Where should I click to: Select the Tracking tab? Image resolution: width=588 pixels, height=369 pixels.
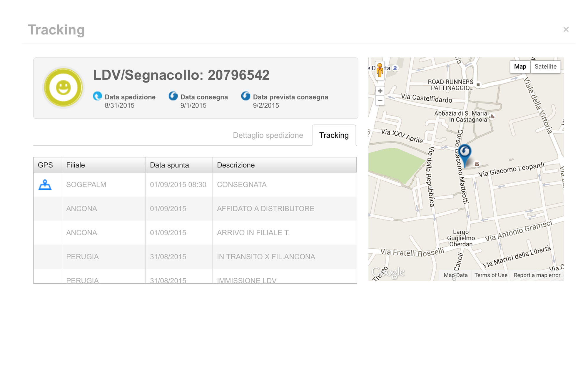334,135
